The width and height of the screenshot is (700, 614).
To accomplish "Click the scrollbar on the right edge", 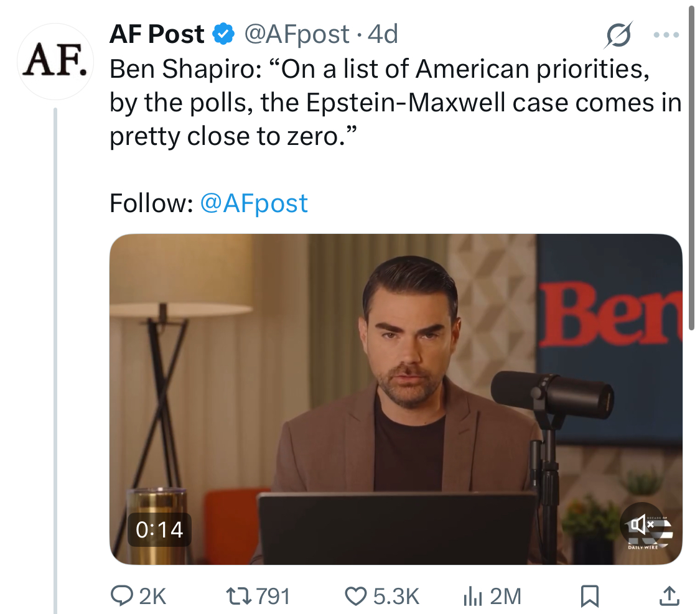I will pyautogui.click(x=691, y=165).
